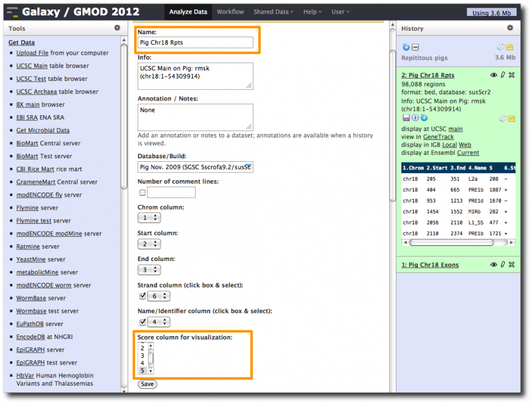Select 4 in the Score column list
532x404 pixels.
(x=142, y=363)
